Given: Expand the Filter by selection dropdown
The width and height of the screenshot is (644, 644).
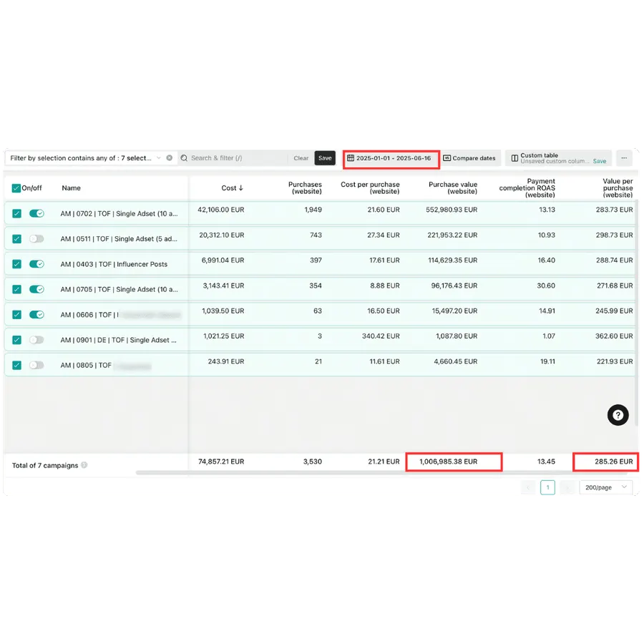Looking at the screenshot, I should tap(158, 157).
